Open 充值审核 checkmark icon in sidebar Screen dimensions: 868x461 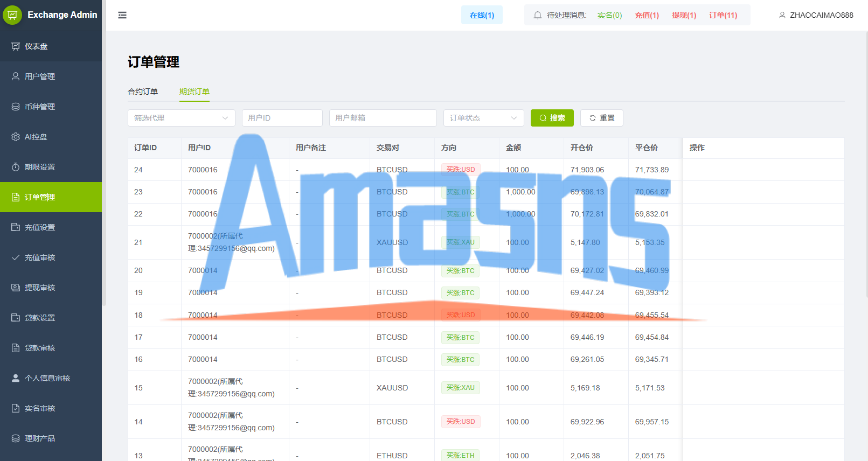pyautogui.click(x=16, y=257)
